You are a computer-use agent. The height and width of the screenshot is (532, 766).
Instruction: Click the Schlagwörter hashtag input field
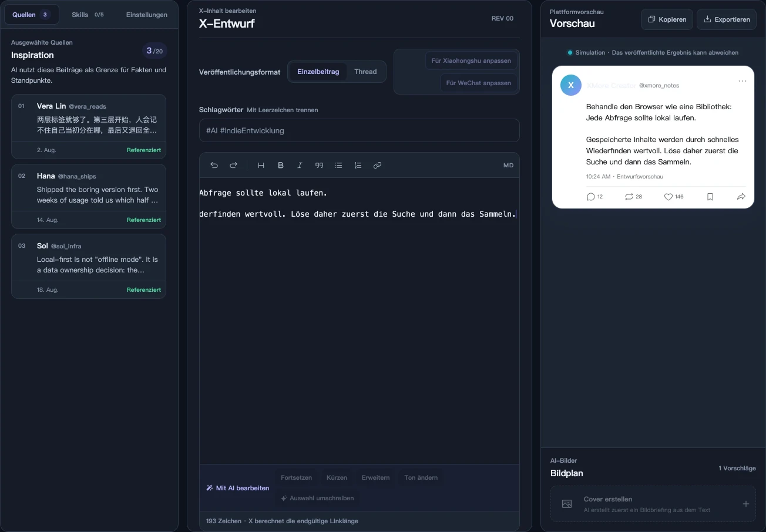pos(359,130)
